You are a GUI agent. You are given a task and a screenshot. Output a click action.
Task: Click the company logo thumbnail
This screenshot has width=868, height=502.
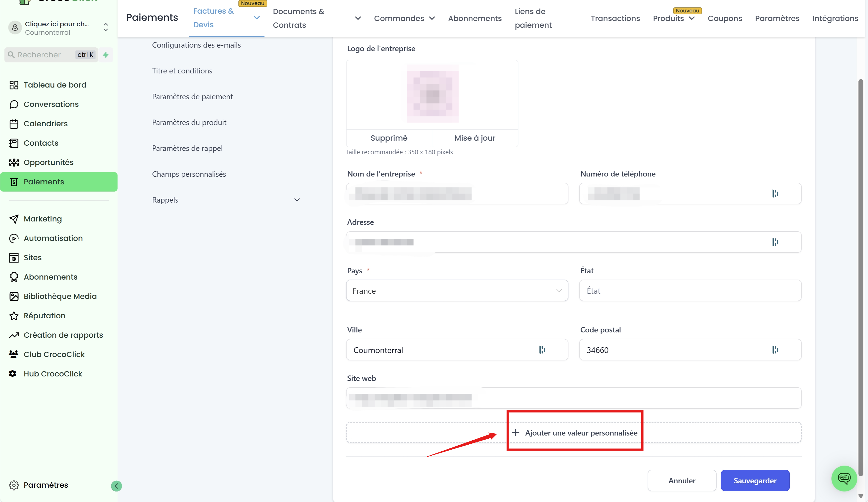coord(433,94)
